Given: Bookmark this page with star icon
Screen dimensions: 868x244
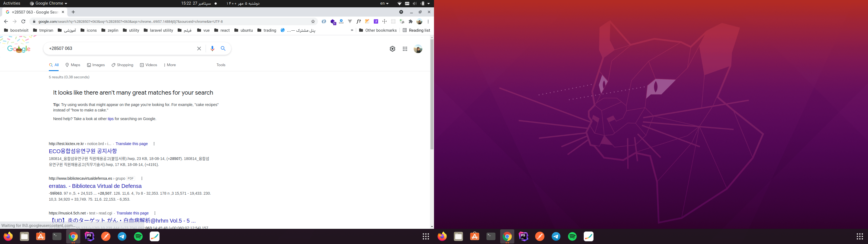Looking at the screenshot, I should pos(313,22).
